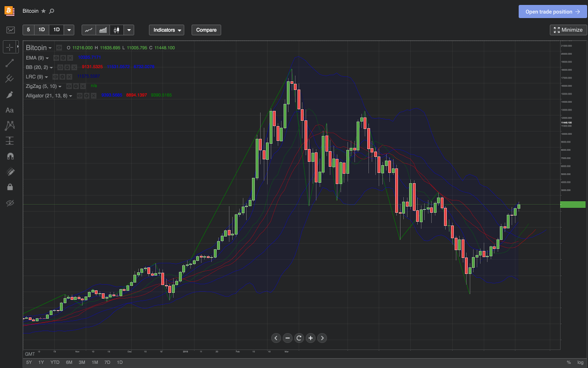Viewport: 588px width, 368px height.
Task: Expand the EMA (9) dropdown
Action: 47,58
